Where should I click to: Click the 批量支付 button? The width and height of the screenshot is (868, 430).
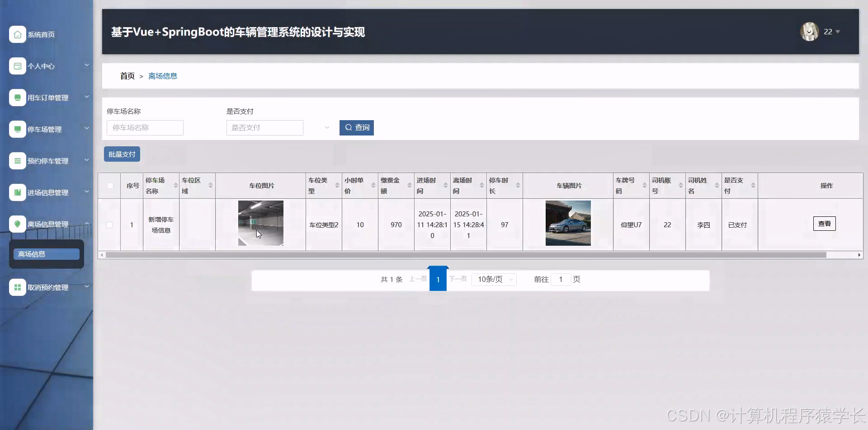(121, 154)
